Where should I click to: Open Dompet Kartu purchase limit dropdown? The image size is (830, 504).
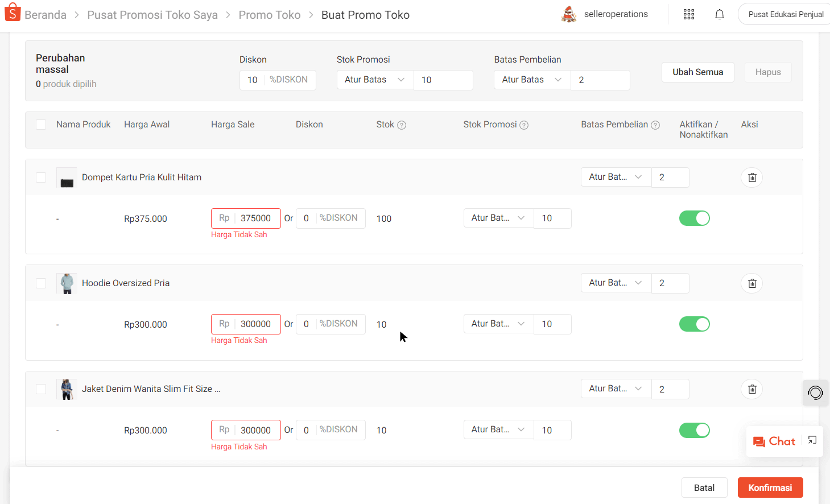616,177
